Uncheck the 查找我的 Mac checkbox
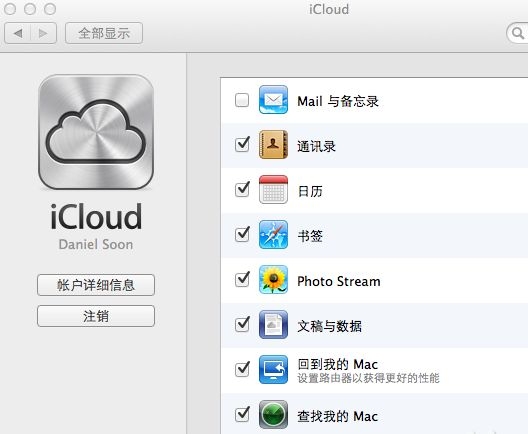Screen dimensions: 528x434 [x=242, y=414]
